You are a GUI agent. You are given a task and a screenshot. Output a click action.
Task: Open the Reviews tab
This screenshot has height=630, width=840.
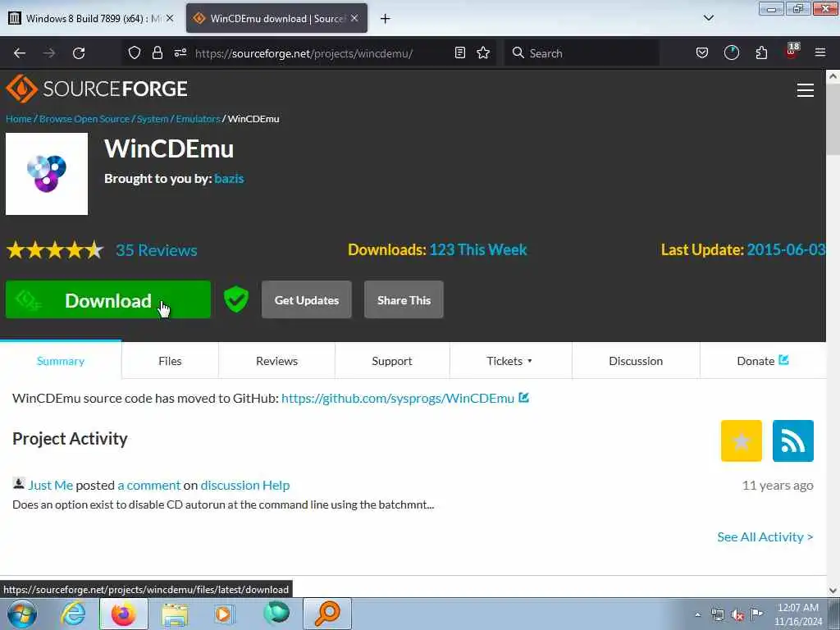point(276,361)
